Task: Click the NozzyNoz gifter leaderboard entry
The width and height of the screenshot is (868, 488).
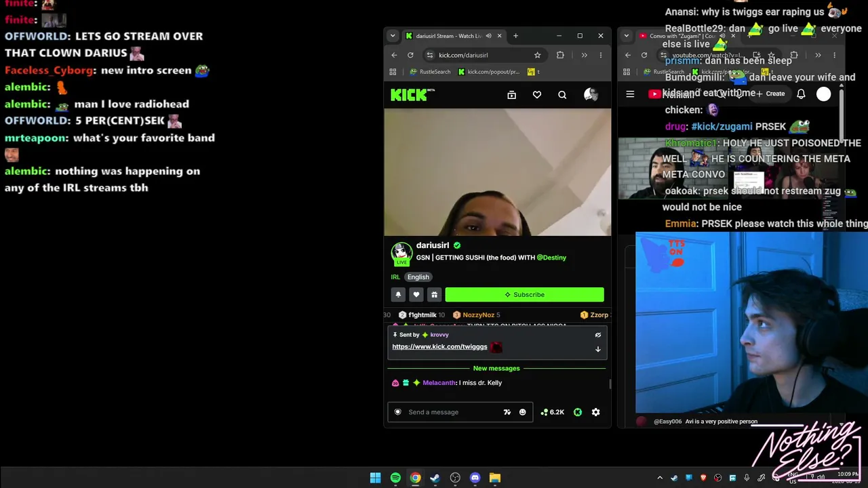Action: point(476,315)
